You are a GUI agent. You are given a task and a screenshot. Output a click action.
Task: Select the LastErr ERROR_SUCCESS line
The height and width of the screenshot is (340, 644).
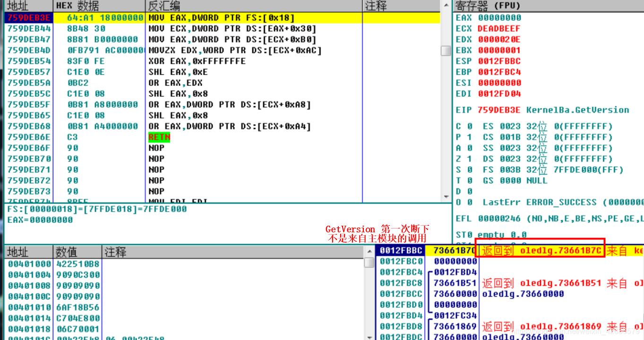pyautogui.click(x=563, y=203)
